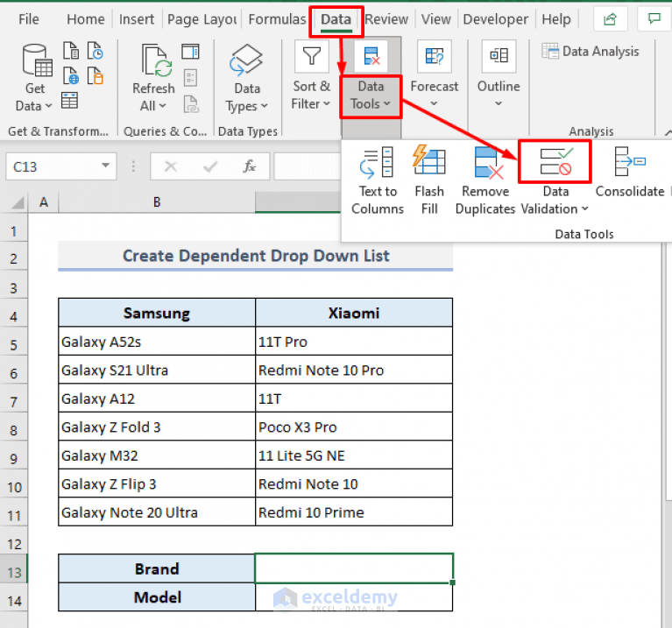Click the Recent Sources icon

coord(95,51)
